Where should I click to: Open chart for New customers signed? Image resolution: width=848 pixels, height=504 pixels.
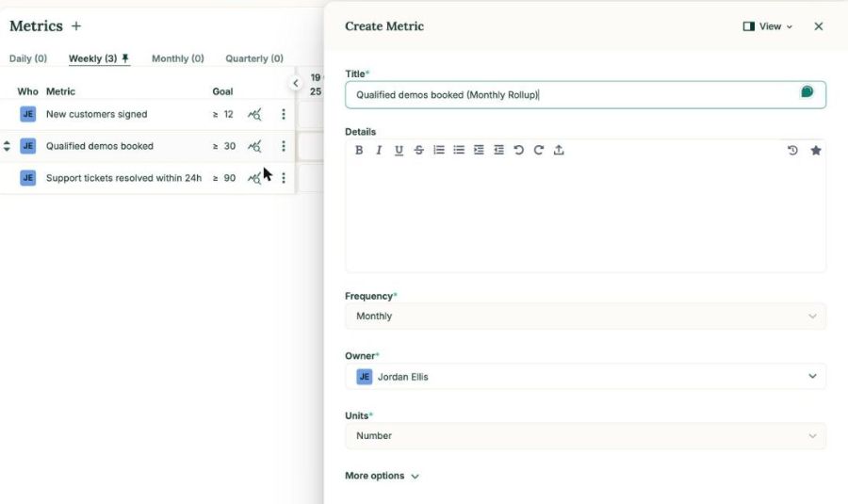[x=254, y=114]
